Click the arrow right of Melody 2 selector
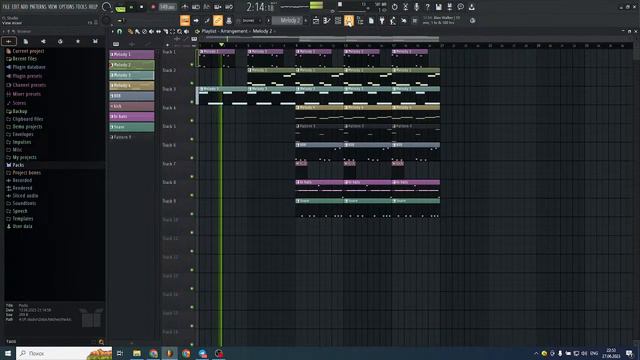The image size is (640, 360). (x=306, y=20)
